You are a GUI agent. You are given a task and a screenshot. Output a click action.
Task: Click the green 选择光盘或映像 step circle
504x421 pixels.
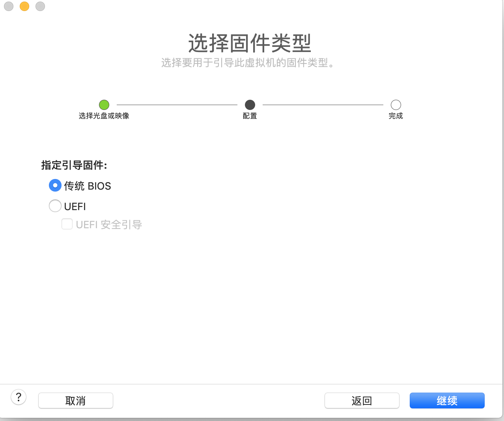tap(104, 105)
